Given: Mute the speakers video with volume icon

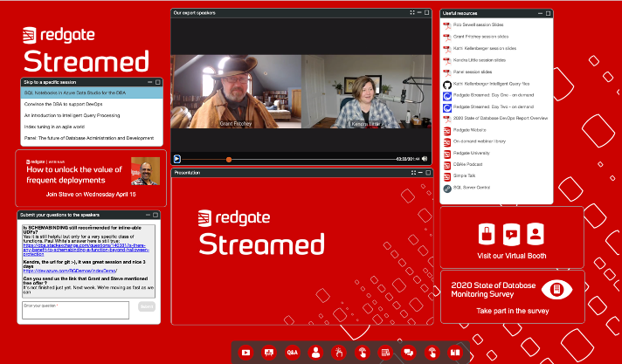Looking at the screenshot, I should click(425, 159).
